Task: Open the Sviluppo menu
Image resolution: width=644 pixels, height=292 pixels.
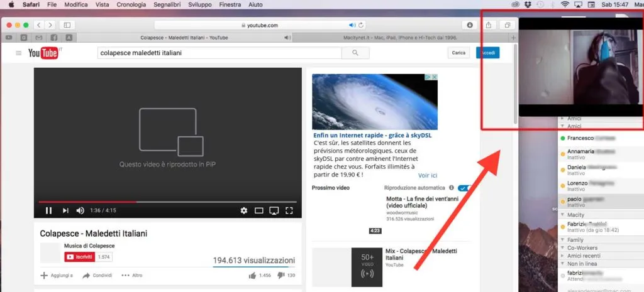Action: [200, 4]
